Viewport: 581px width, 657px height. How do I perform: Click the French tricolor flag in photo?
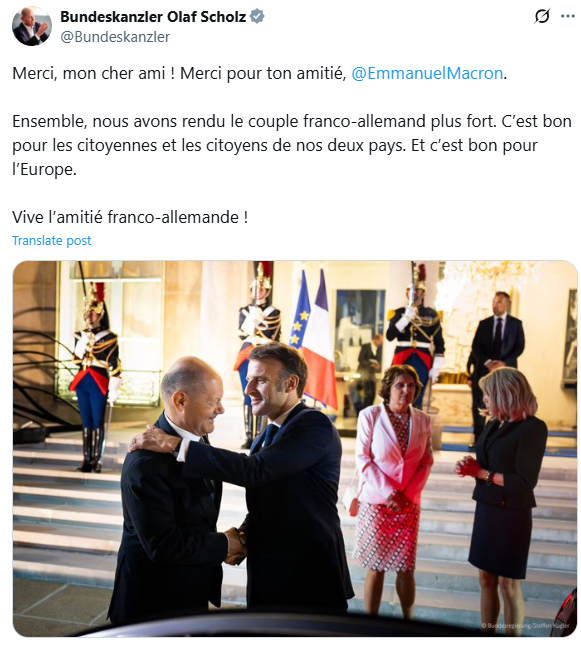coord(321,339)
